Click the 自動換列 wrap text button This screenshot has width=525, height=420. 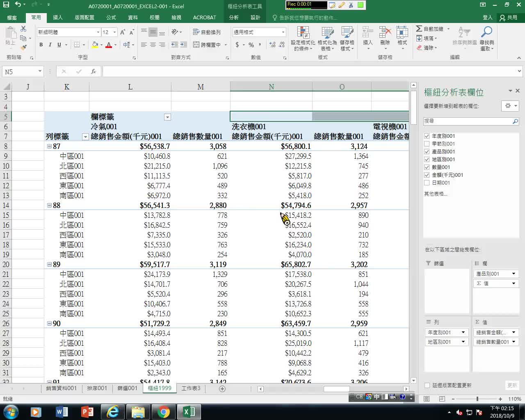point(207,32)
